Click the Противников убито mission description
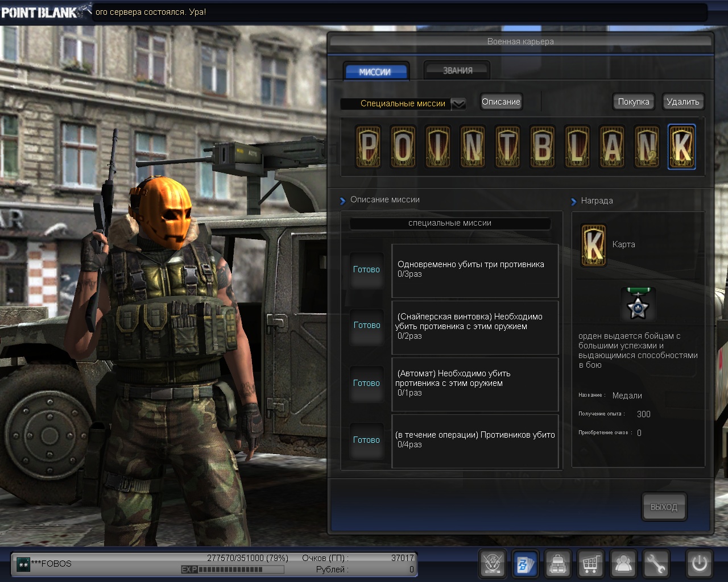The image size is (728, 582). pyautogui.click(x=475, y=439)
